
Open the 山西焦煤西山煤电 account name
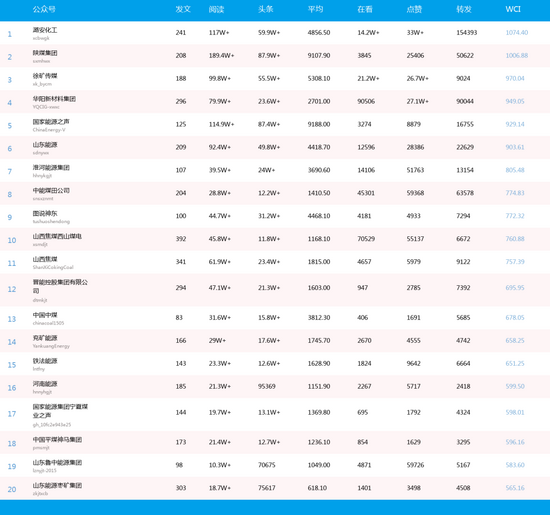point(57,236)
